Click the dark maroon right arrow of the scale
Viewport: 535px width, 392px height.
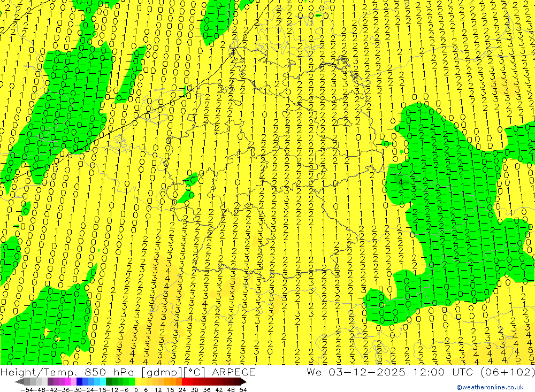pos(243,381)
